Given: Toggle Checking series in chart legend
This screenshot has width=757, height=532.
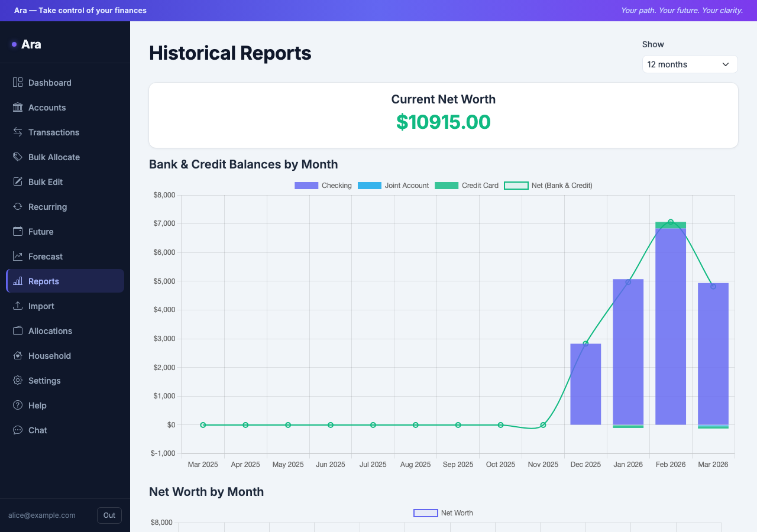Looking at the screenshot, I should [x=323, y=186].
